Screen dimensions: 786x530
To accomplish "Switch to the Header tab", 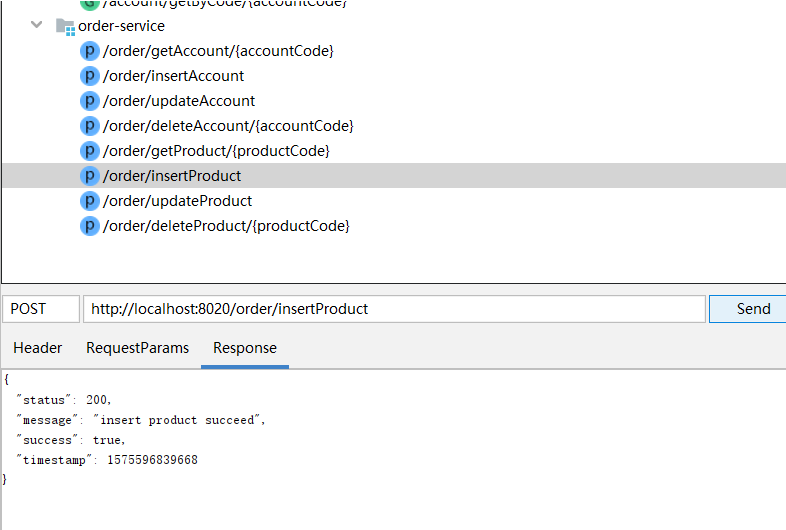I will 38,348.
